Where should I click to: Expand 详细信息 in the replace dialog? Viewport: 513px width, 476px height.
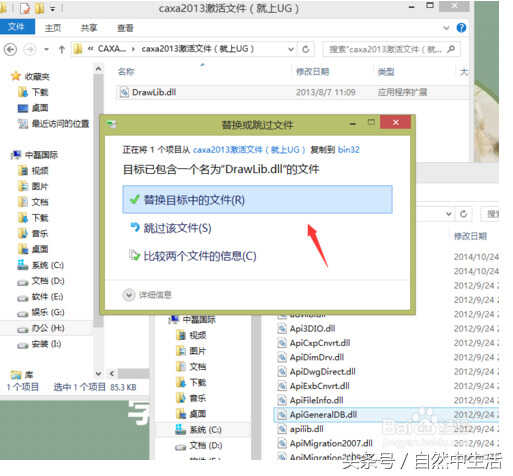[x=147, y=295]
